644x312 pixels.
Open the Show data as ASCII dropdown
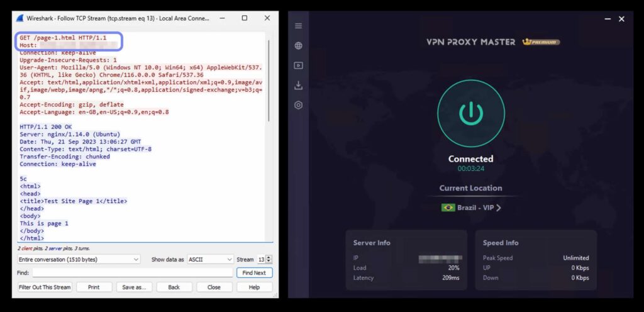click(x=210, y=259)
